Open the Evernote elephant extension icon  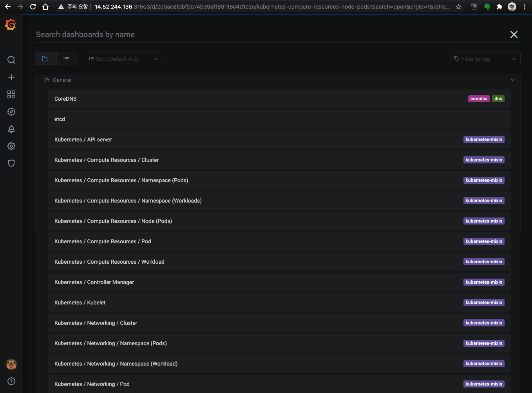tap(487, 7)
